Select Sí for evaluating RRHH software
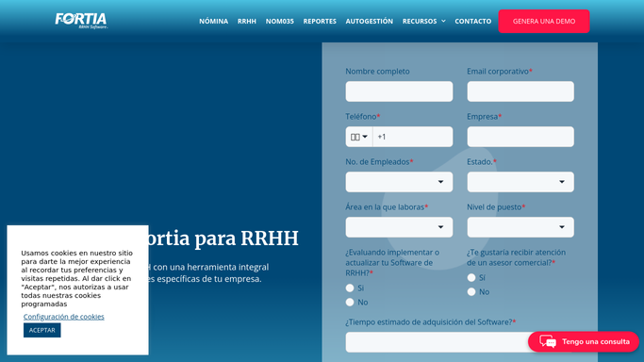Viewport: 644px width, 362px height. coord(350,288)
